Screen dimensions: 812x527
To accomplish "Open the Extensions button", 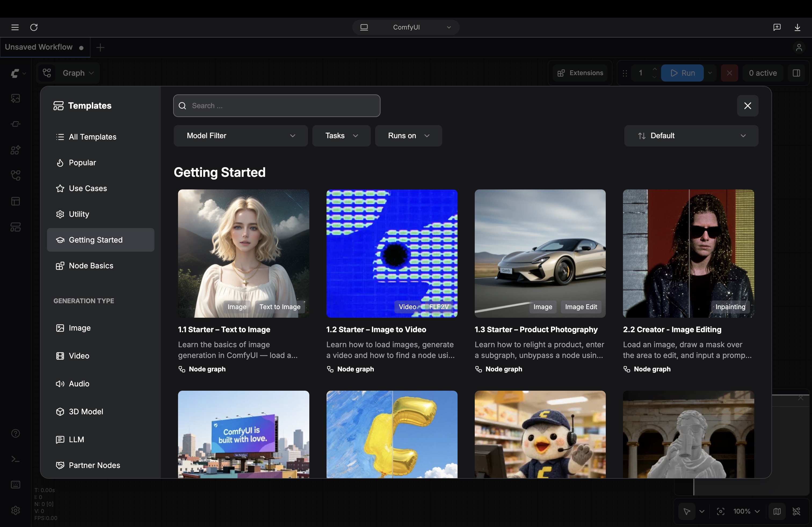I will [x=580, y=73].
